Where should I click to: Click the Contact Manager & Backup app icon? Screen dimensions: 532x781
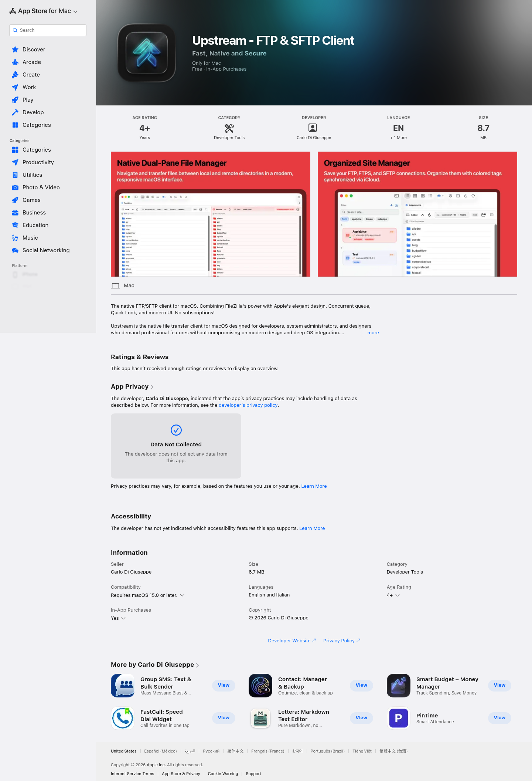click(260, 686)
